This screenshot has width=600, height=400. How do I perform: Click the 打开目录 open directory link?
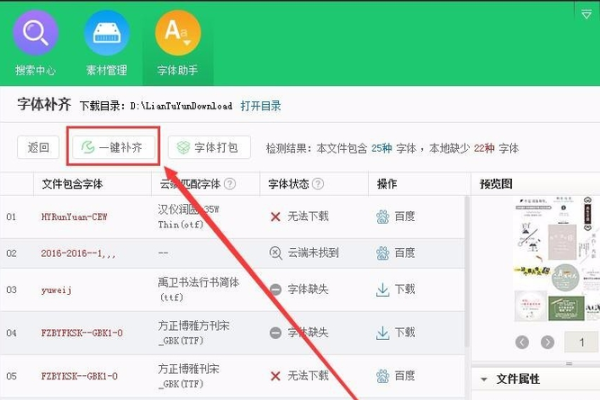[261, 106]
